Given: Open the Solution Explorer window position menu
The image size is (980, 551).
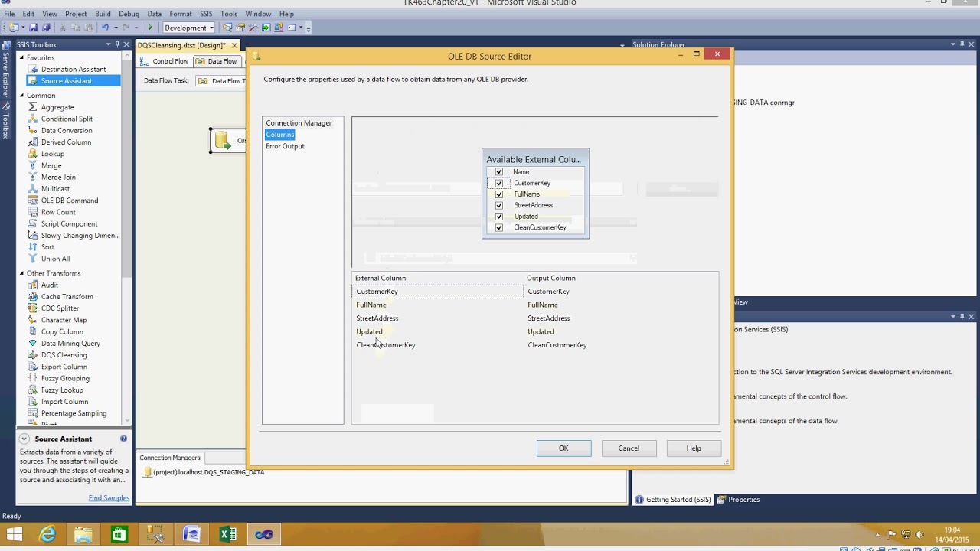Looking at the screenshot, I should tap(953, 45).
